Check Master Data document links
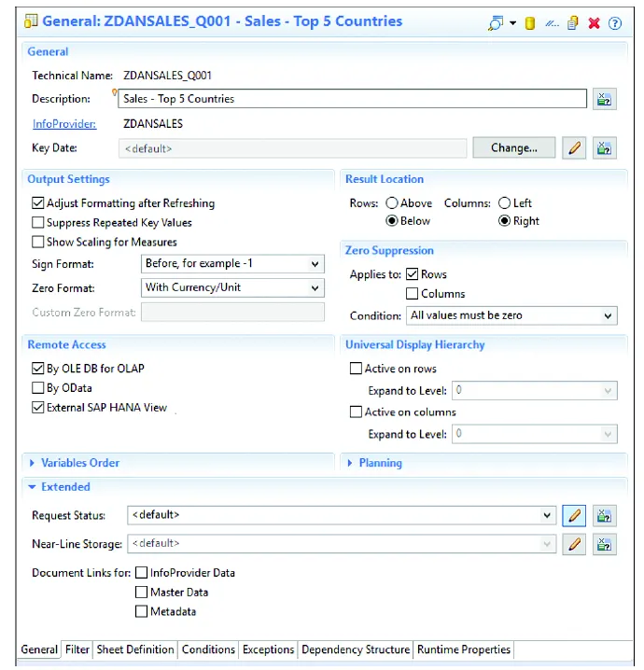 (141, 593)
